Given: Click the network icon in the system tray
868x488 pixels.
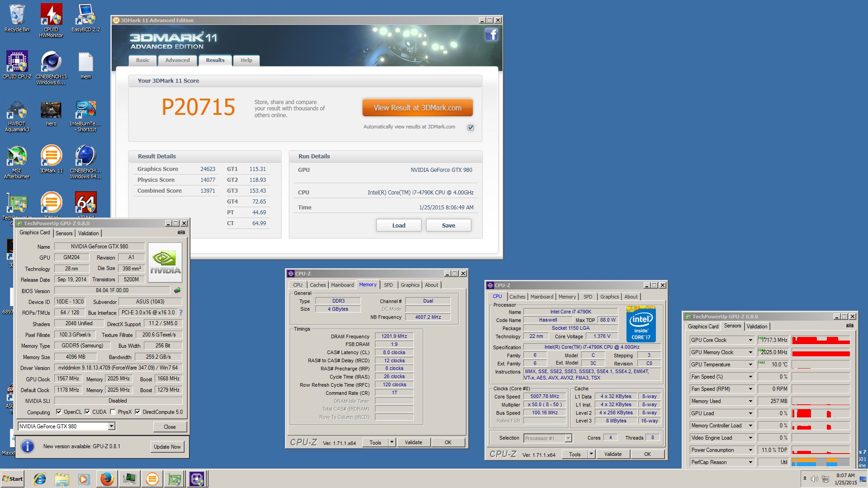Looking at the screenshot, I should click(825, 479).
